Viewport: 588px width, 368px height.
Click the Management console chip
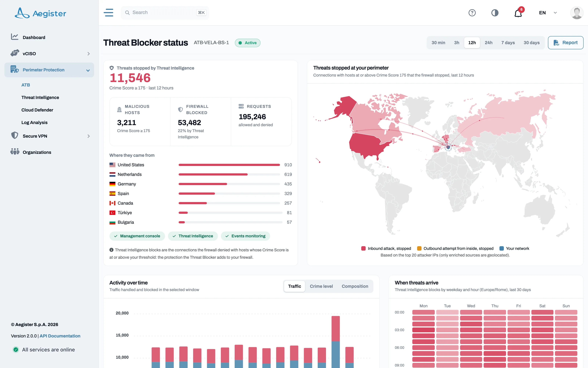coord(137,236)
